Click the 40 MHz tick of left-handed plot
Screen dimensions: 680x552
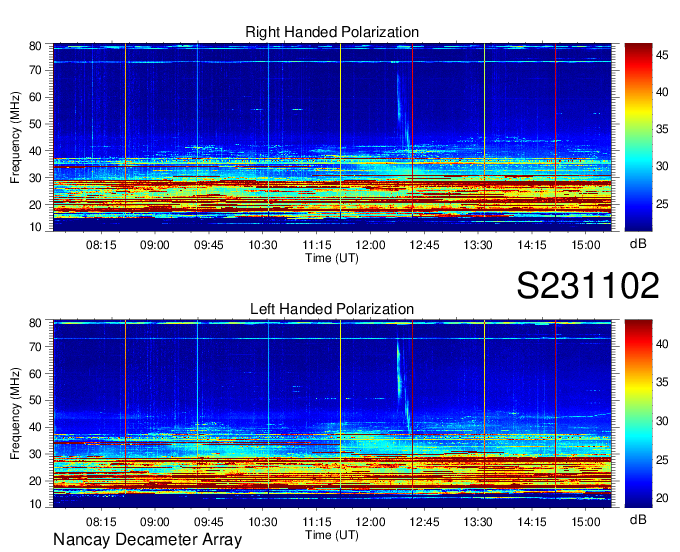point(36,428)
